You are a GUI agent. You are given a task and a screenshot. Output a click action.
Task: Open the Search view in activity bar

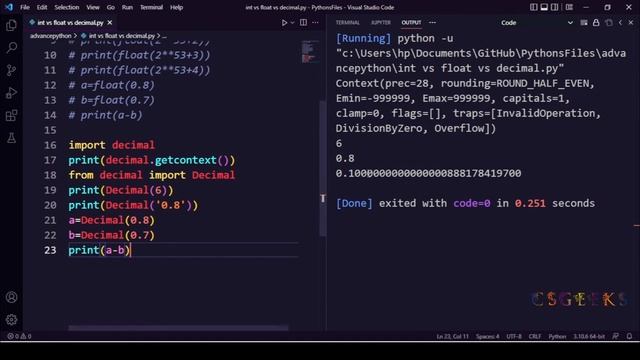[11, 48]
